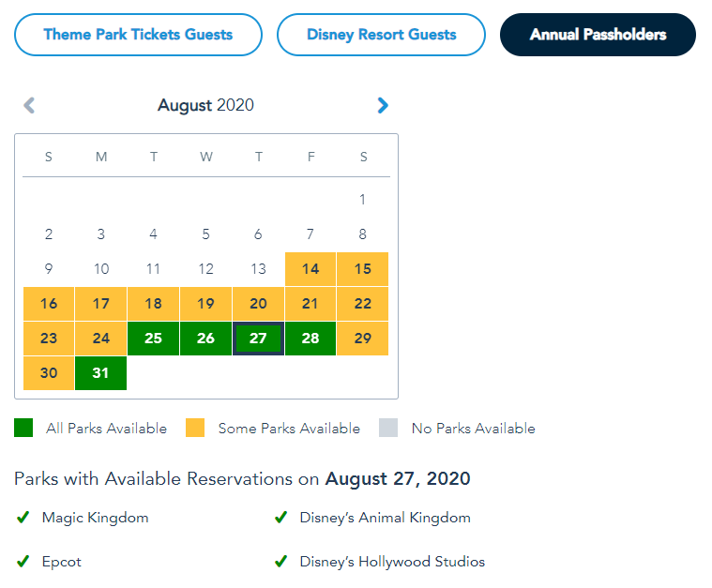Click the August 2020 month heading
Screen dimensions: 712x588
(x=205, y=105)
